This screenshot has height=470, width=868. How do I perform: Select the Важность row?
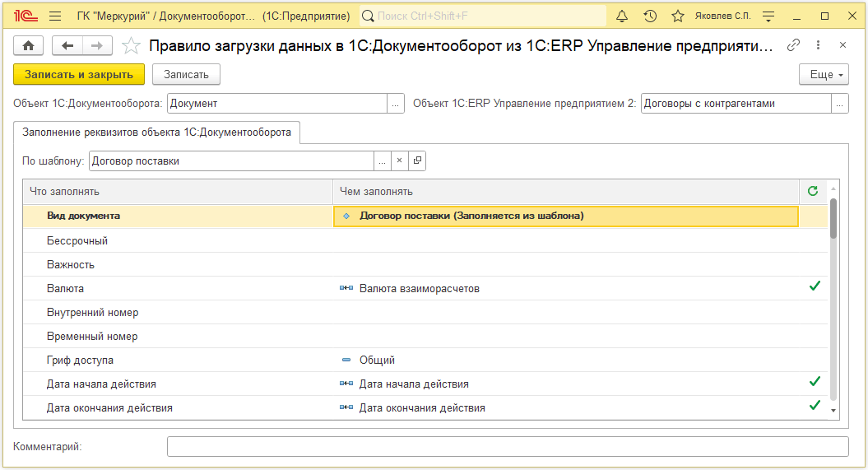pyautogui.click(x=425, y=264)
